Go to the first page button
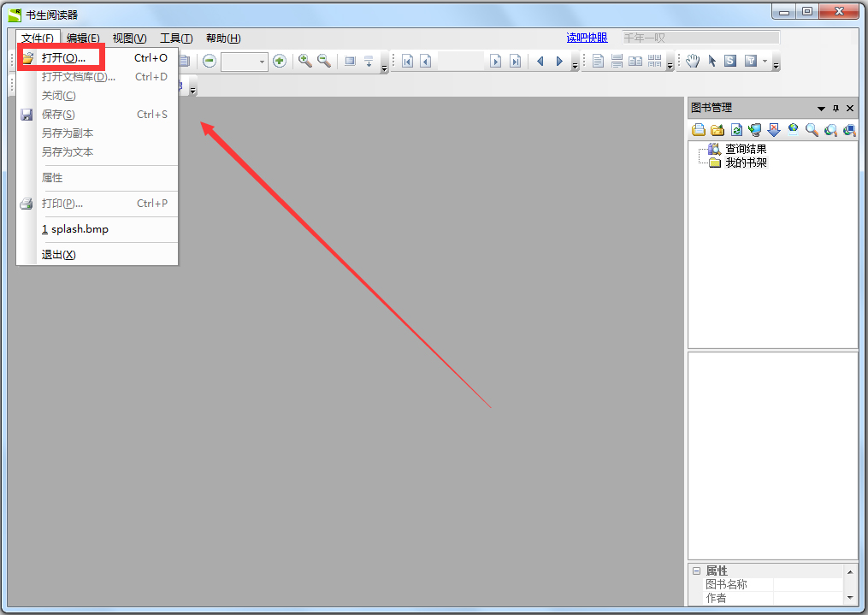The width and height of the screenshot is (868, 615). (x=407, y=61)
